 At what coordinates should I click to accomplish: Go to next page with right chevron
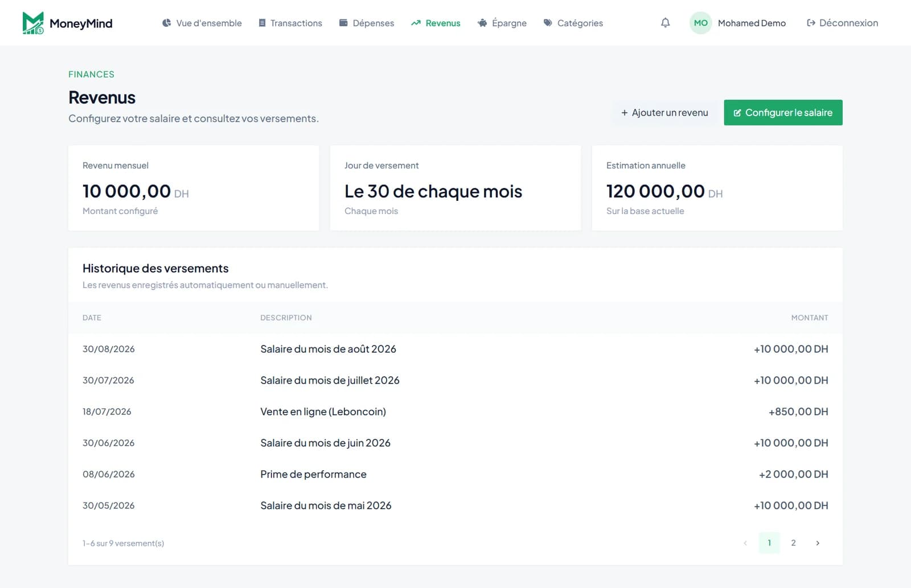(818, 543)
